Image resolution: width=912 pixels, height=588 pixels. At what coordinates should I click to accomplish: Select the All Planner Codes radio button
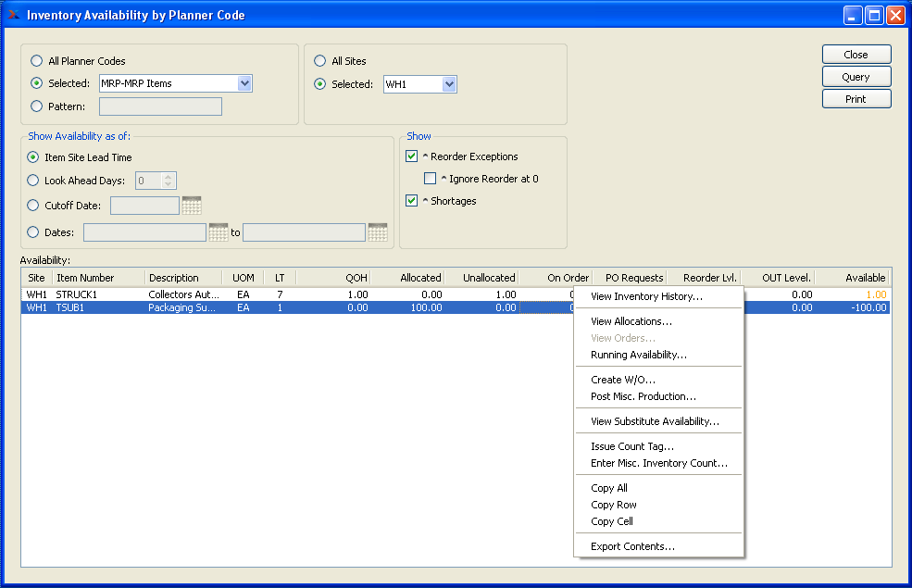click(x=36, y=61)
